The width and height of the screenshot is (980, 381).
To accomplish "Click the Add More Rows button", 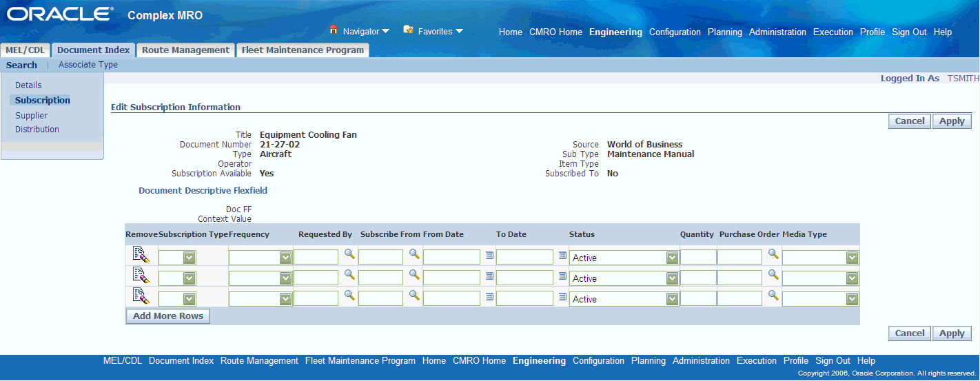I will click(x=168, y=316).
